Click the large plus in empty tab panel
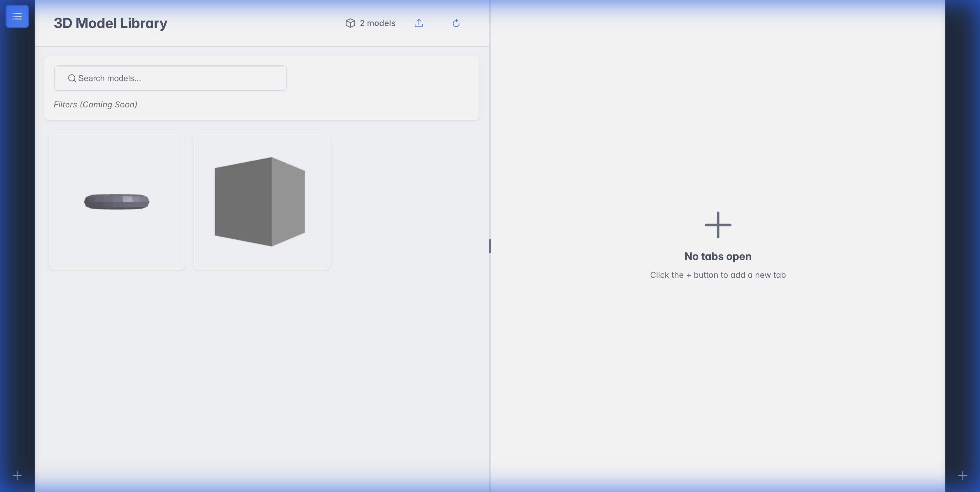The width and height of the screenshot is (980, 492). [717, 225]
